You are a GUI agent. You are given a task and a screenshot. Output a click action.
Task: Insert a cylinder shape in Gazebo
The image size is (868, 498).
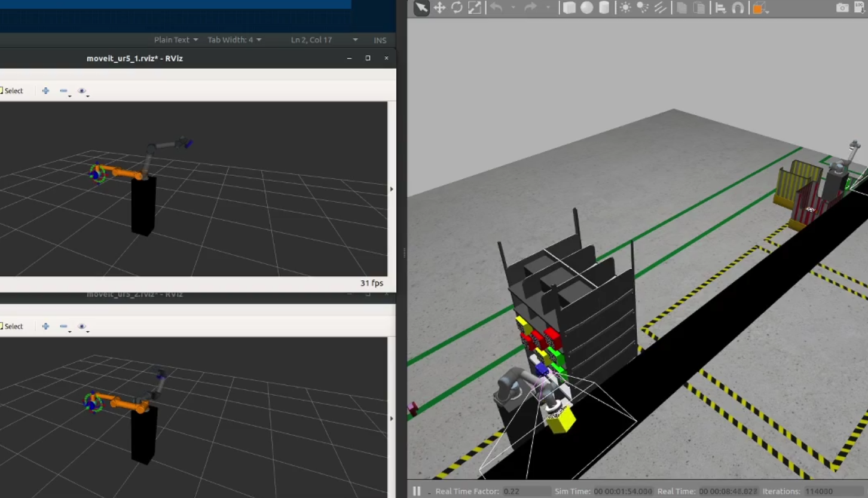604,8
